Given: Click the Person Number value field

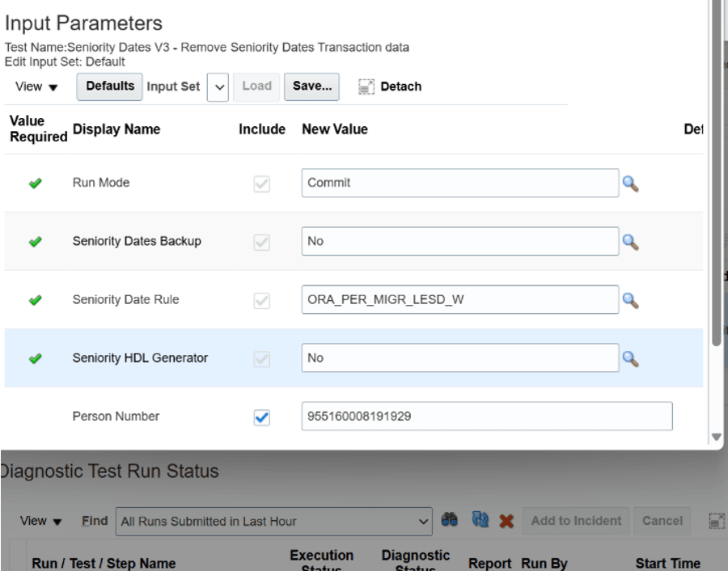Looking at the screenshot, I should 487,417.
